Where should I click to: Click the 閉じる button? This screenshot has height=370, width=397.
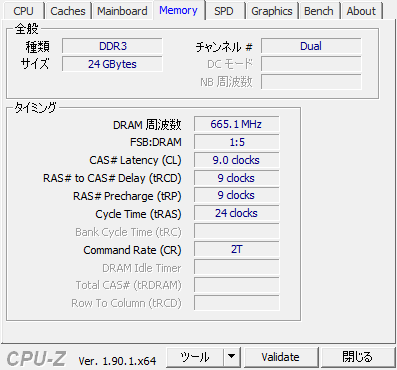357,357
